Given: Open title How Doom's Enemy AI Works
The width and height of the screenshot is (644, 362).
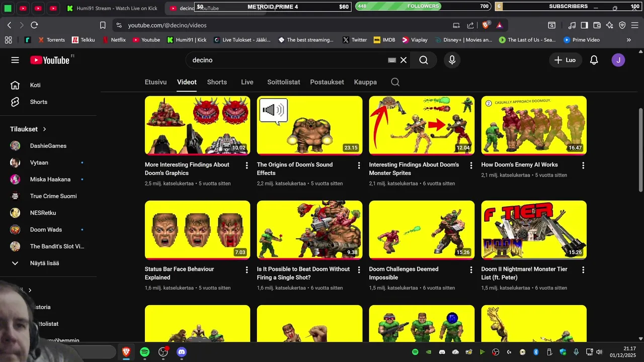Looking at the screenshot, I should pos(519,164).
